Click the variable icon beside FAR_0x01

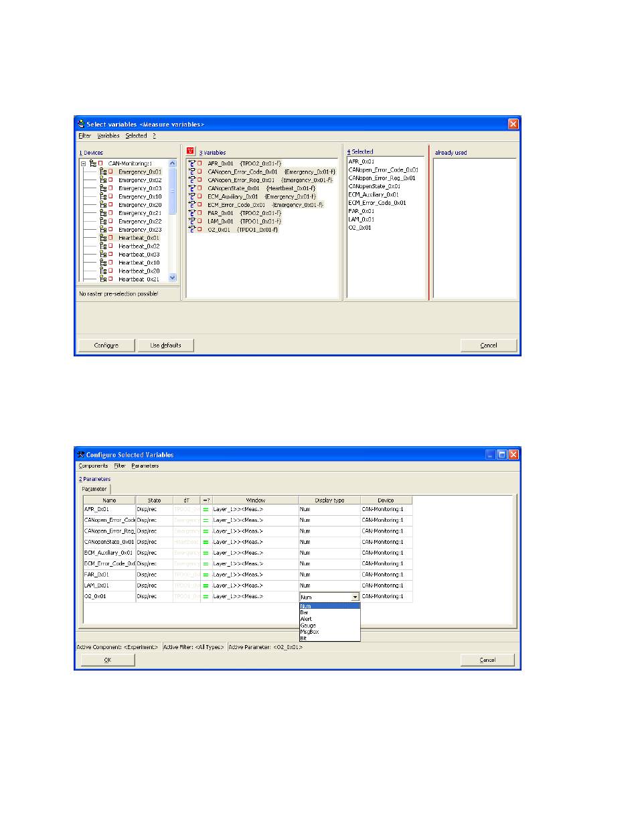(x=192, y=212)
